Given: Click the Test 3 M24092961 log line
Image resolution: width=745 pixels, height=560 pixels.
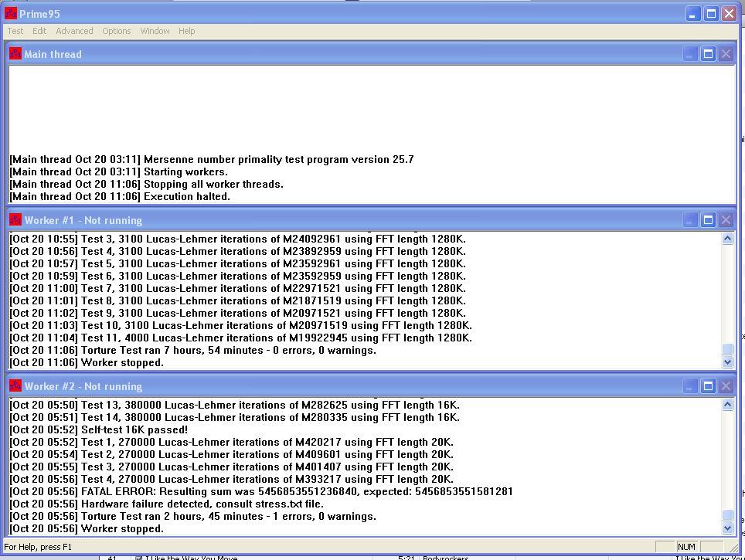Looking at the screenshot, I should click(x=237, y=239).
